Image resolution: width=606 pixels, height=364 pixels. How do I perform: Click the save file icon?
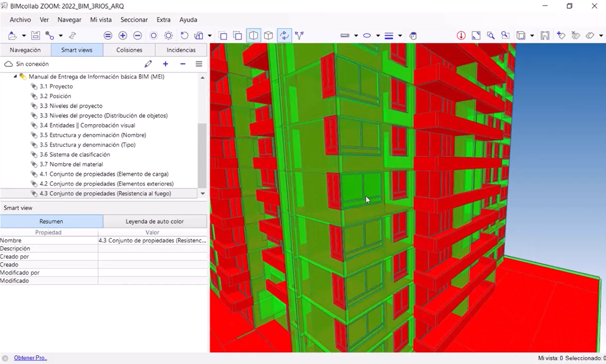(x=35, y=35)
